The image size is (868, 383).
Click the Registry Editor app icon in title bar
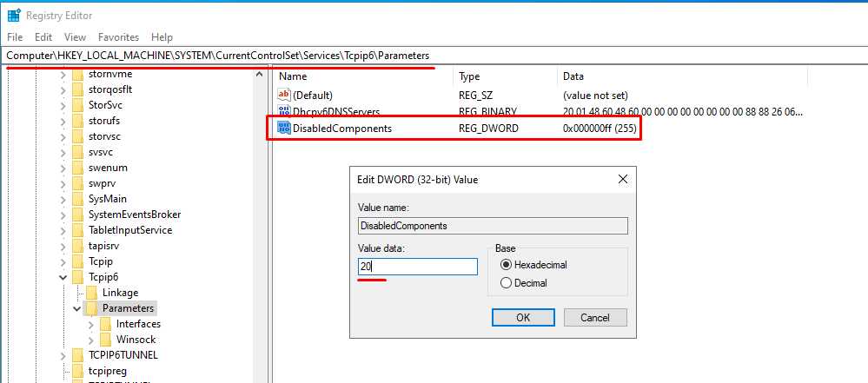(14, 15)
